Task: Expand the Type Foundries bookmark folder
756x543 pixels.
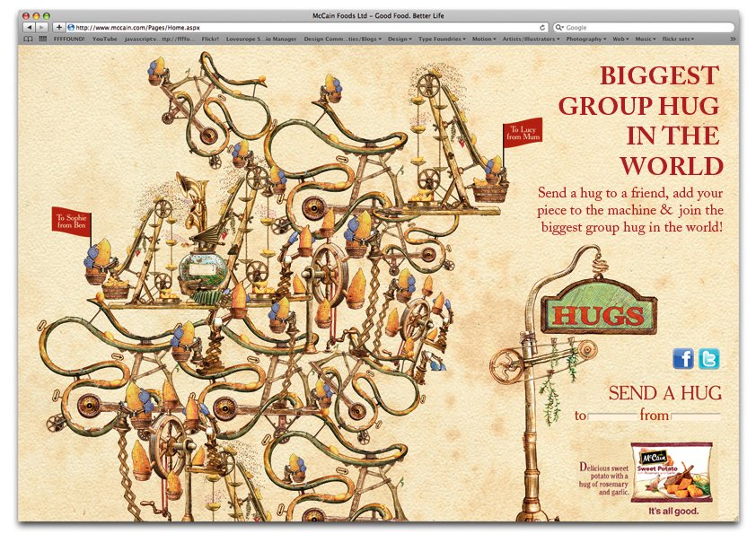Action: [x=442, y=39]
